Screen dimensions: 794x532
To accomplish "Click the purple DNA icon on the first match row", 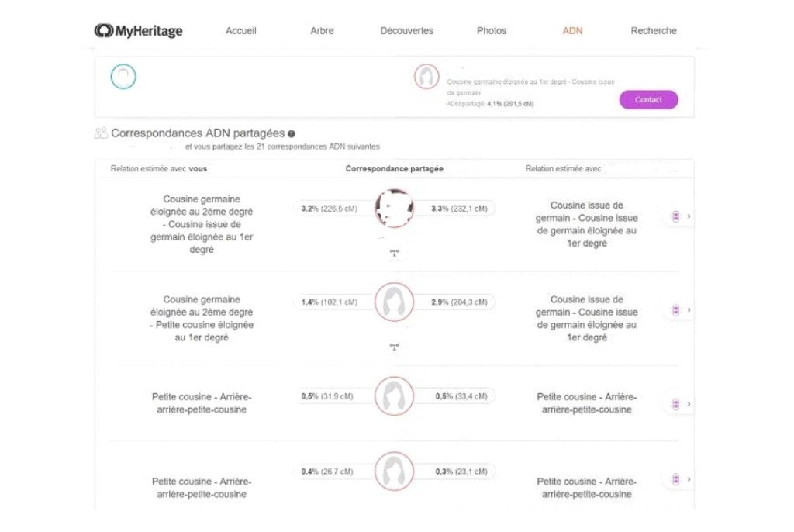I will point(675,216).
